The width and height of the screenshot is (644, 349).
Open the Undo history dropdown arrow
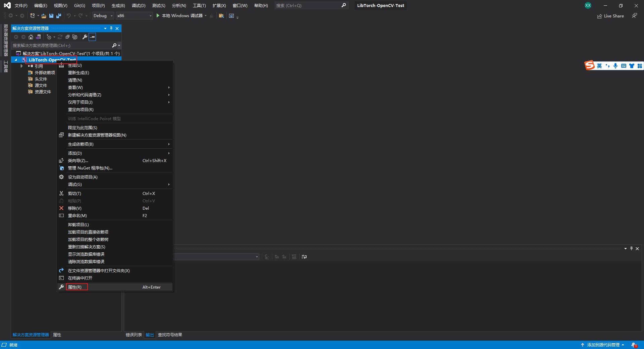click(x=74, y=16)
